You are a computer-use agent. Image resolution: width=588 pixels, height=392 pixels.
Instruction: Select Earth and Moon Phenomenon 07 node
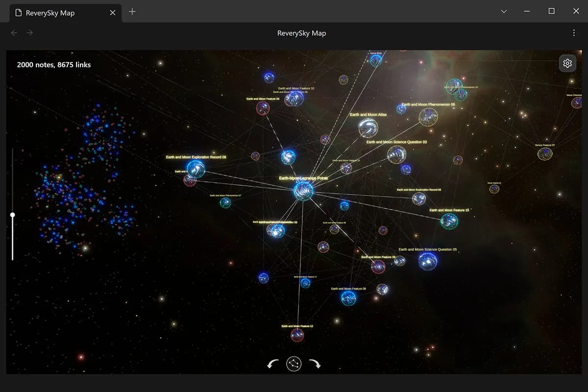pyautogui.click(x=225, y=202)
